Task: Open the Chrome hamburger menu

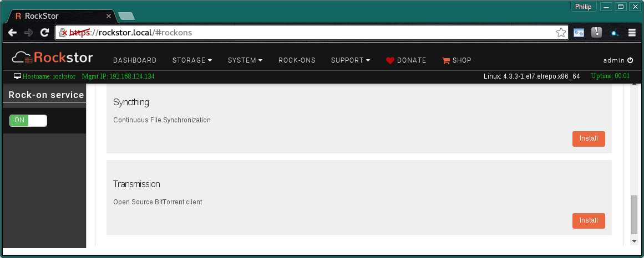Action: pos(632,33)
